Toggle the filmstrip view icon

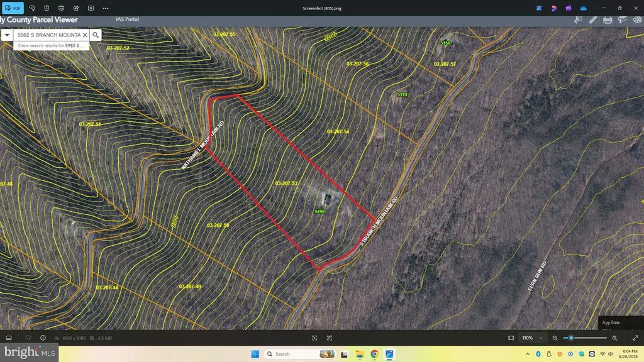point(9,337)
